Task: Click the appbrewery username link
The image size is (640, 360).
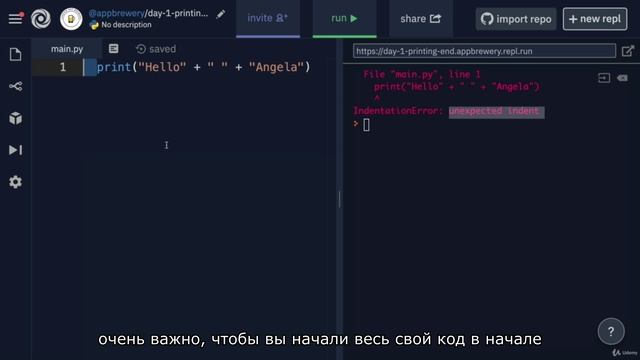Action: pyautogui.click(x=116, y=13)
